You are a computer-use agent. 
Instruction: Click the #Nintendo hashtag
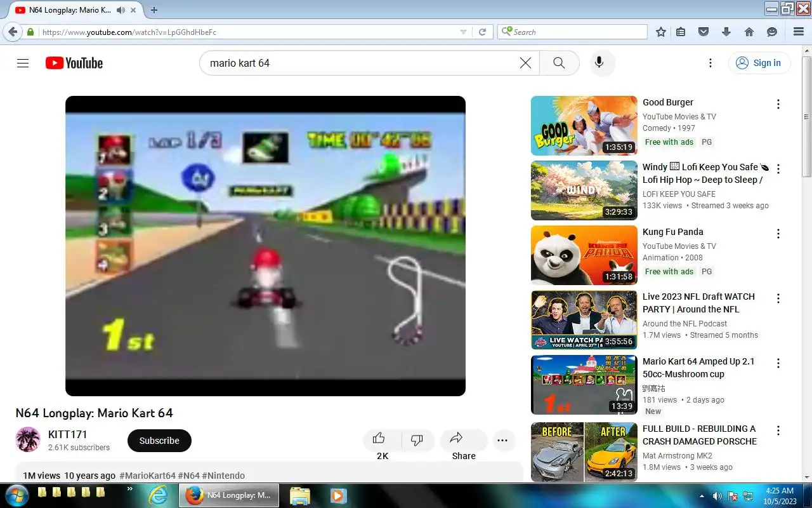pos(223,476)
